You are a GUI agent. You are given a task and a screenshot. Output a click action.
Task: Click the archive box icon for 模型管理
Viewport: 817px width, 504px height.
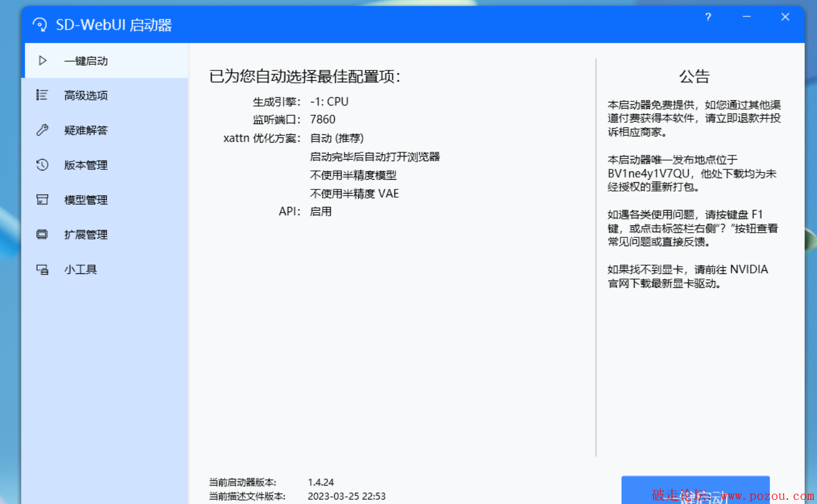(42, 200)
